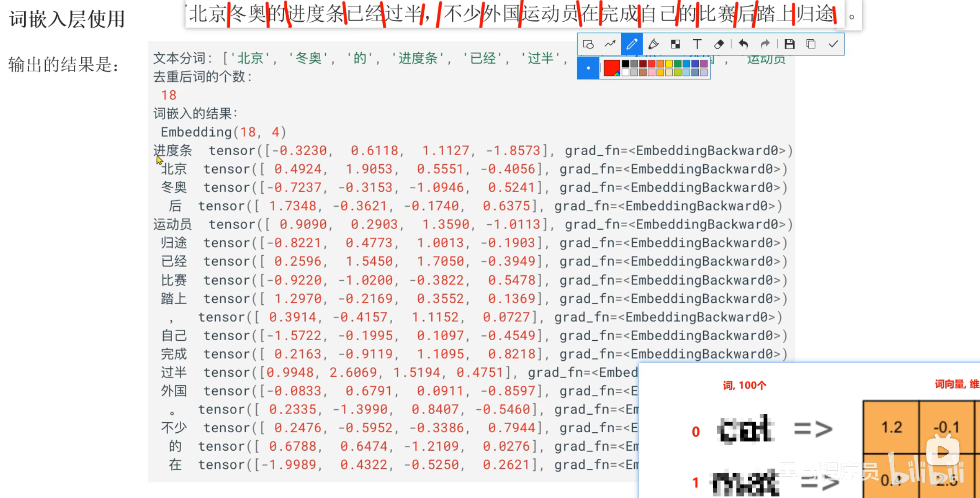
Task: Pick the black color swatch
Action: (625, 64)
